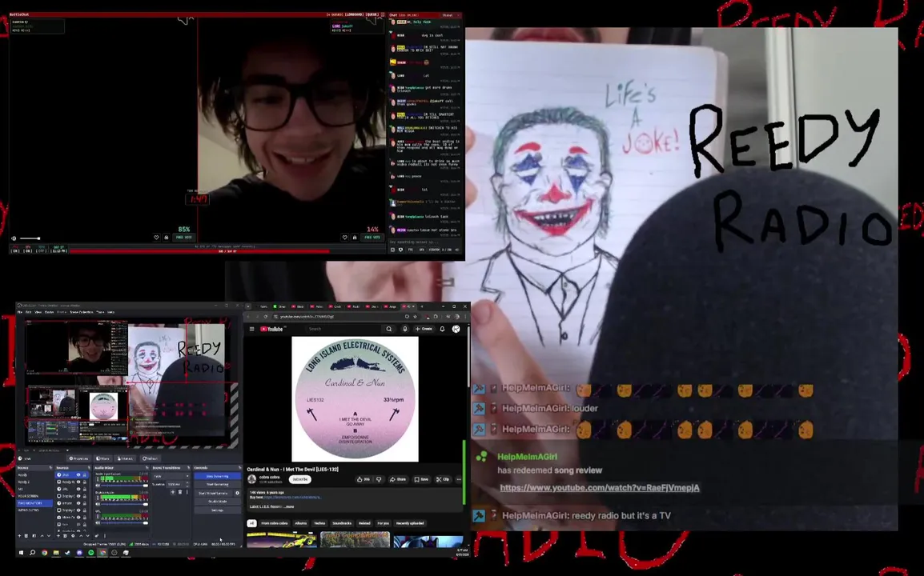This screenshot has height=576, width=924.
Task: Move selected source down with arrow
Action: [x=88, y=536]
